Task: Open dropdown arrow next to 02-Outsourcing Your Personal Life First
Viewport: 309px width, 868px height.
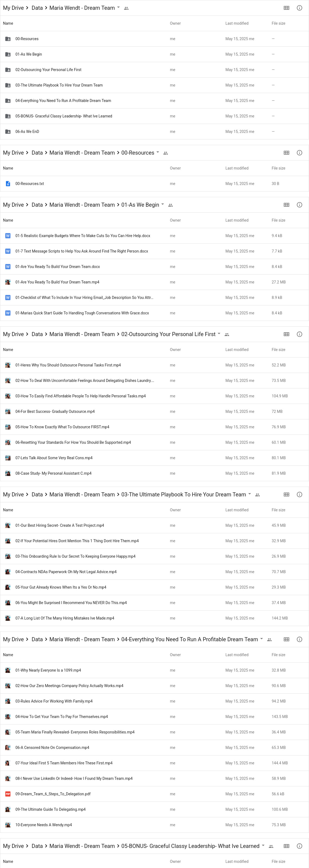Action: [219, 334]
